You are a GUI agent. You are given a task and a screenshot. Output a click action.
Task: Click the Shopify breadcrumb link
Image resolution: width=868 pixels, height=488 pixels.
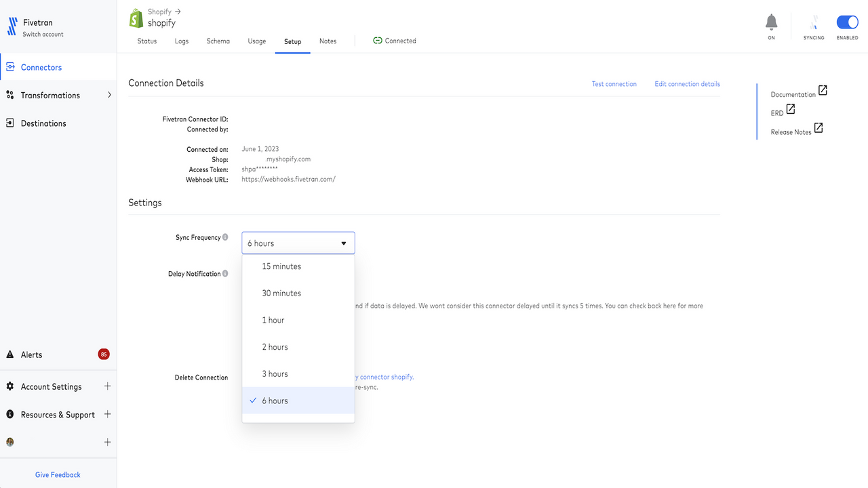pyautogui.click(x=159, y=12)
